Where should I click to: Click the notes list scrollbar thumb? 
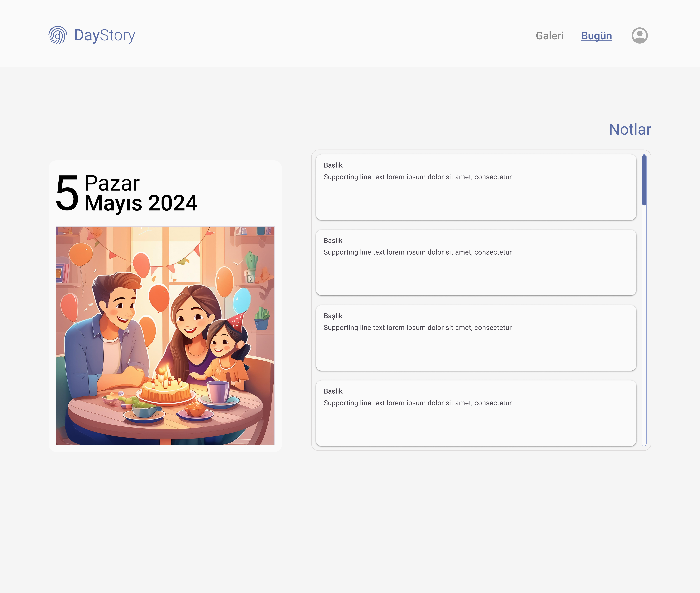[x=644, y=180]
